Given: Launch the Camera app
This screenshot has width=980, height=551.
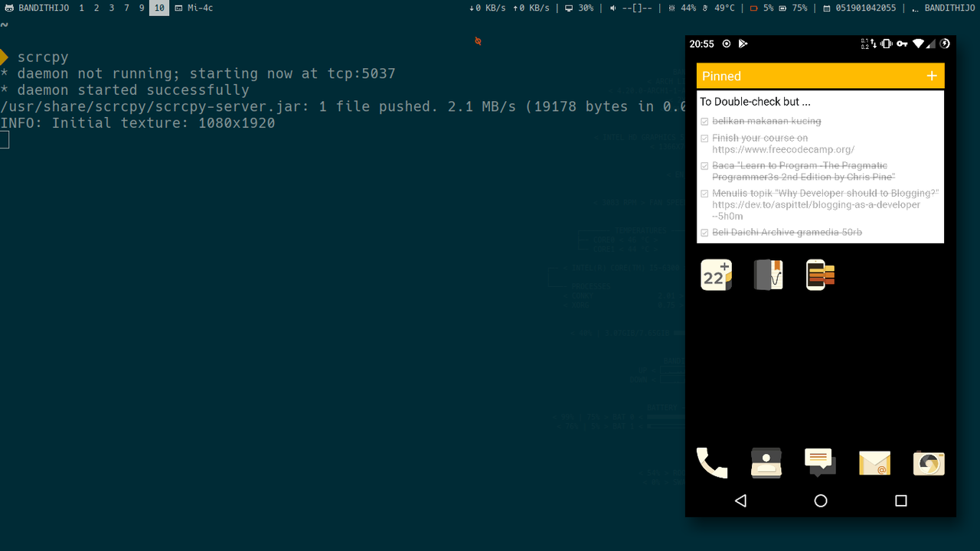Looking at the screenshot, I should pyautogui.click(x=929, y=463).
